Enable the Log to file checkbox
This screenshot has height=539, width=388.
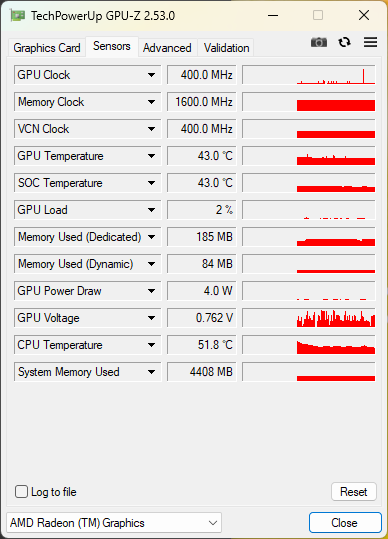[21, 492]
